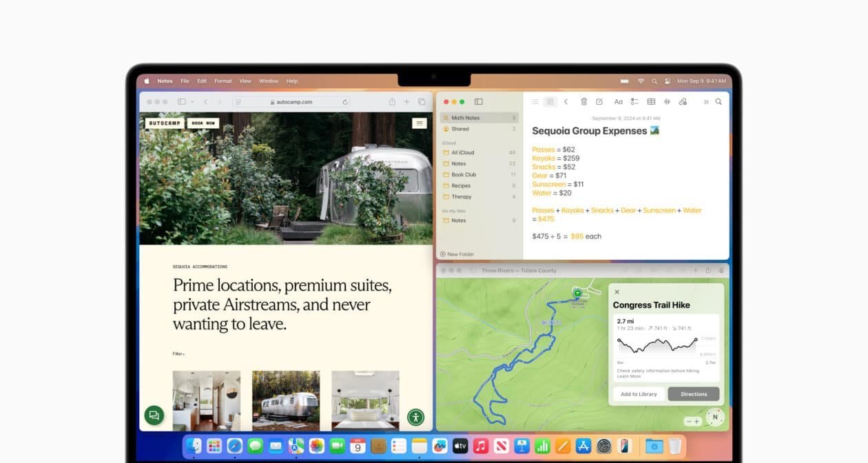868x463 pixels.
Task: Open the Filter dropdown on the Autocamp page
Action: 176,353
